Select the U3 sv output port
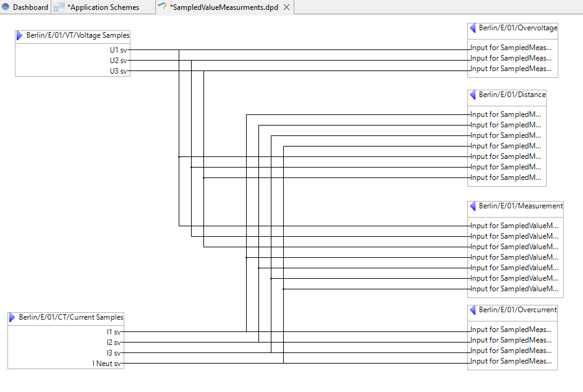The image size is (583, 392). 119,71
